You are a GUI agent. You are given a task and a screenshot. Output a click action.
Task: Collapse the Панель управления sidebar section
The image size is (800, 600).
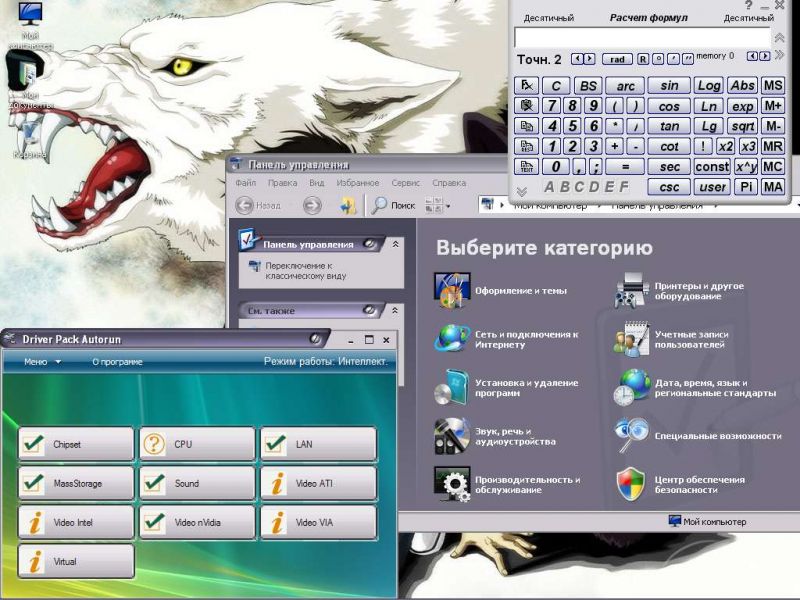pyautogui.click(x=395, y=243)
